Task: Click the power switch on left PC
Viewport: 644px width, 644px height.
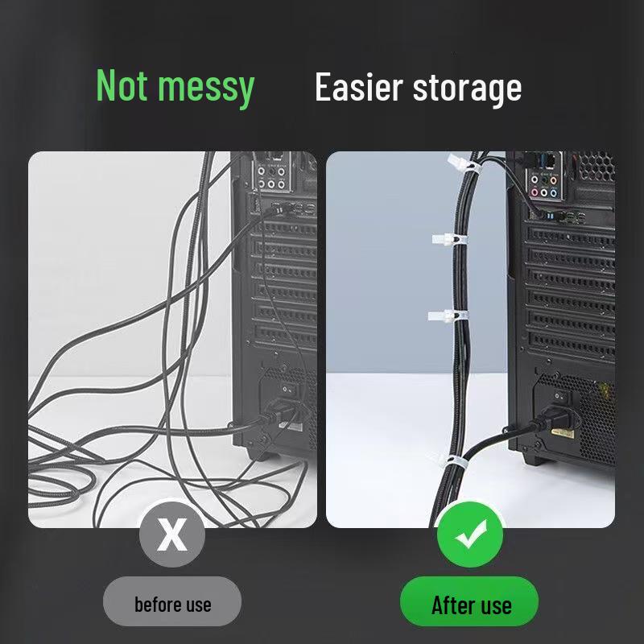Action: pyautogui.click(x=287, y=389)
